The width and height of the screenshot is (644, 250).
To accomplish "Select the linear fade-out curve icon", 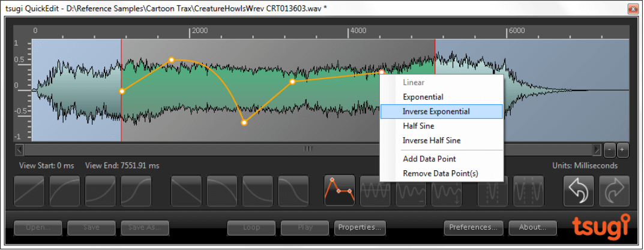I will (x=186, y=191).
